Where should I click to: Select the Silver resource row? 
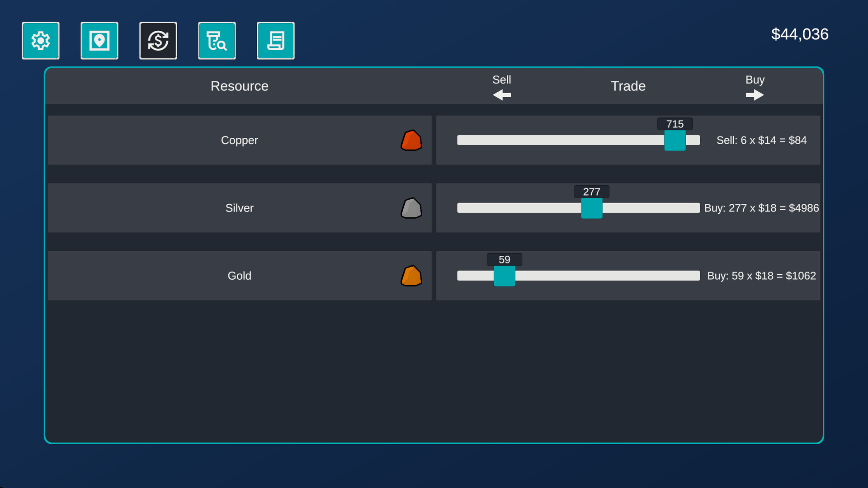pyautogui.click(x=239, y=208)
